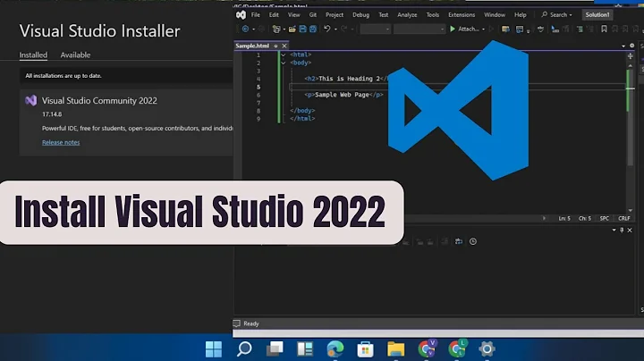Click the Ln: 5 line indicator
This screenshot has width=644, height=361.
tap(564, 218)
